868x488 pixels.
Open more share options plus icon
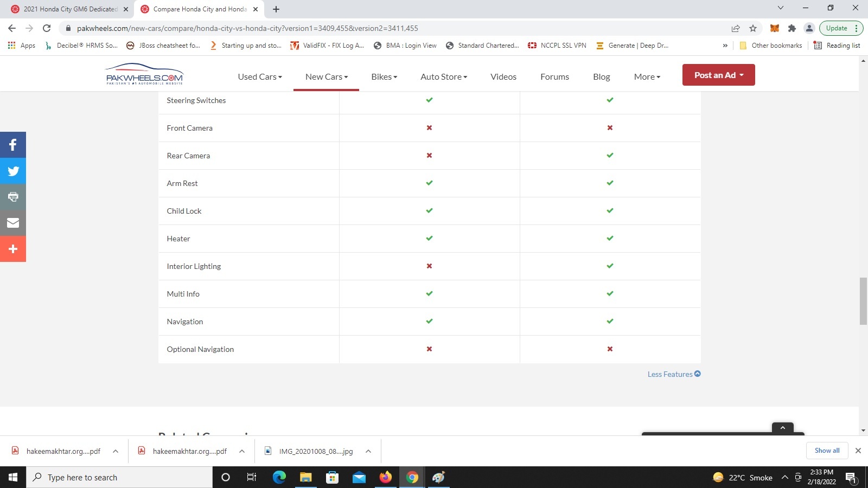pos(13,249)
